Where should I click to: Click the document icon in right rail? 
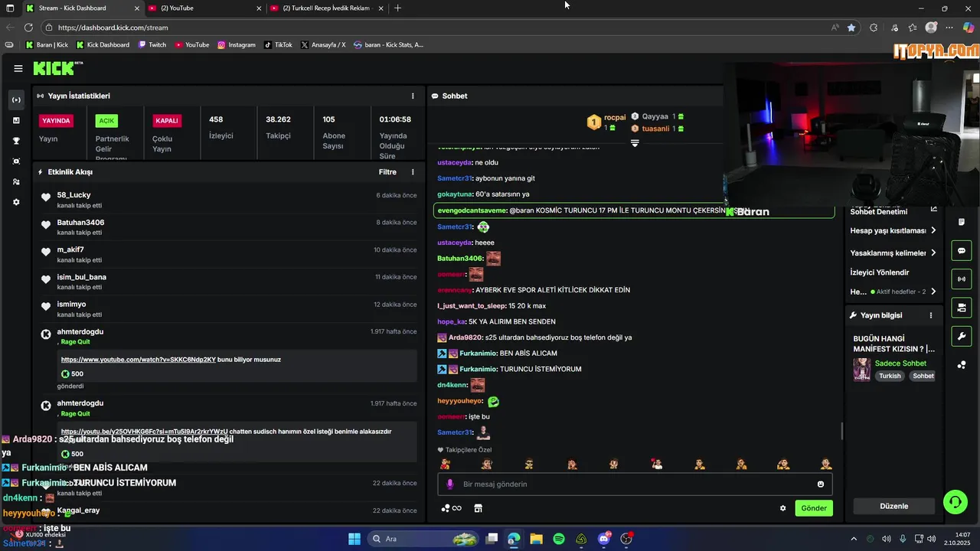pos(962,222)
